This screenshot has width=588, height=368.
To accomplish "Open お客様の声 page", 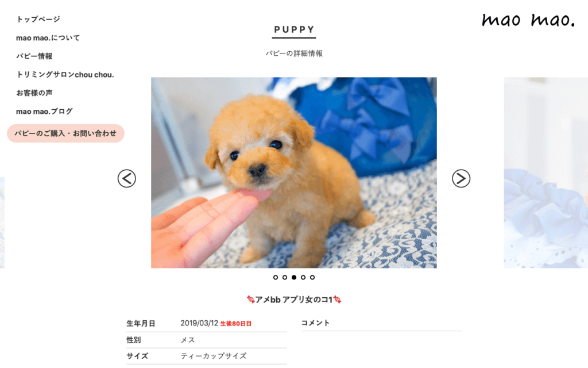I will (x=34, y=93).
